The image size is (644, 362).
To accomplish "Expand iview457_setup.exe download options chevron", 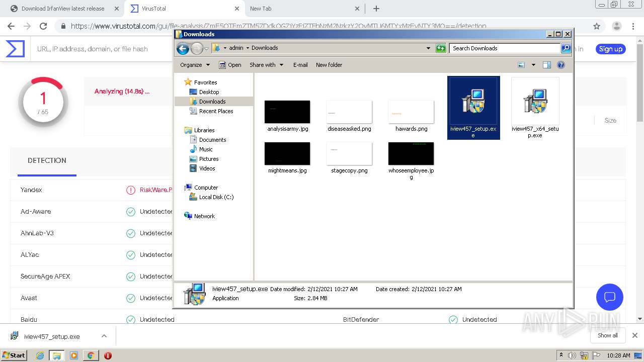I will [104, 336].
